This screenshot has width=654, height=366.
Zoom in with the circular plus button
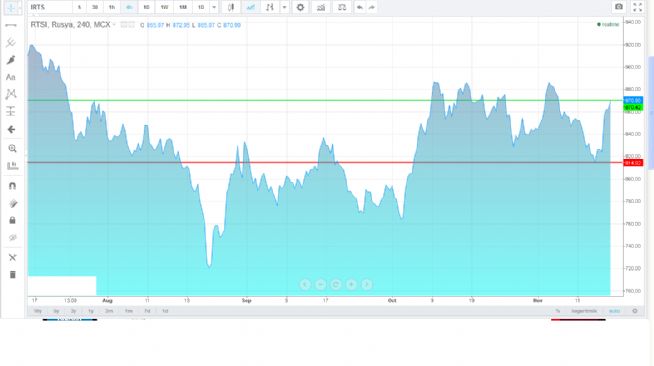(x=351, y=285)
